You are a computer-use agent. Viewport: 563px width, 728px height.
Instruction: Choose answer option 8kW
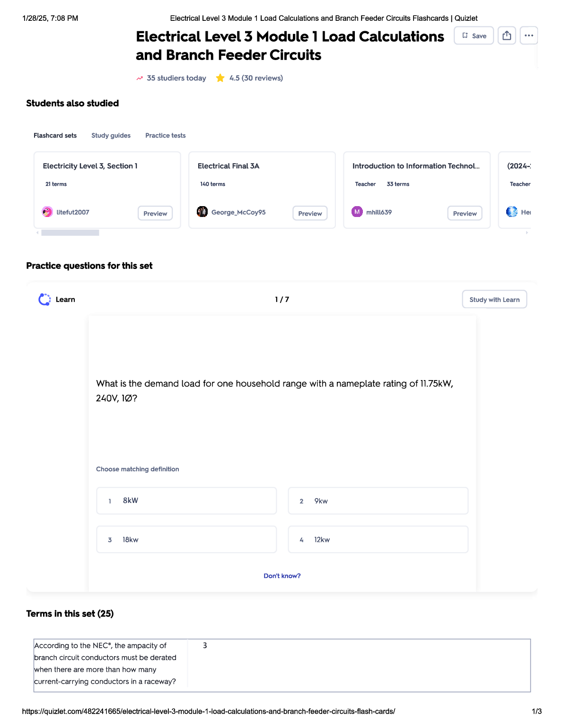coord(186,501)
